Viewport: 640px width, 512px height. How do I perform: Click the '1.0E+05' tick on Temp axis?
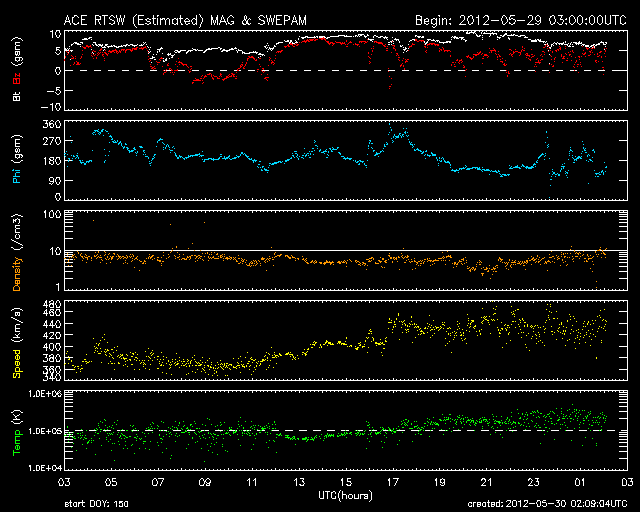click(45, 431)
